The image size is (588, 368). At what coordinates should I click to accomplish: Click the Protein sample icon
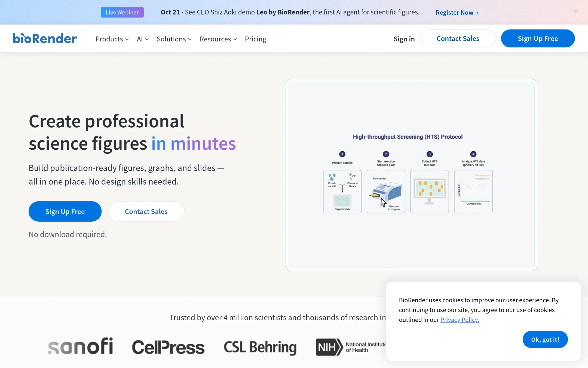click(332, 177)
